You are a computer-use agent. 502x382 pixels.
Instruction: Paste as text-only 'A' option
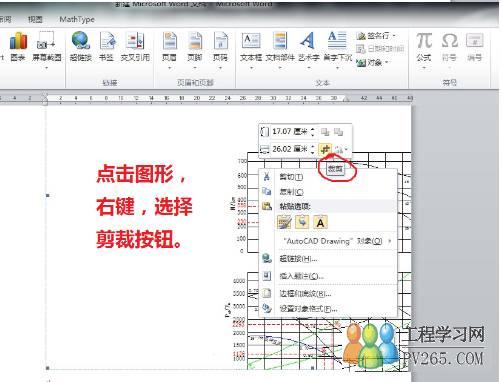click(320, 222)
